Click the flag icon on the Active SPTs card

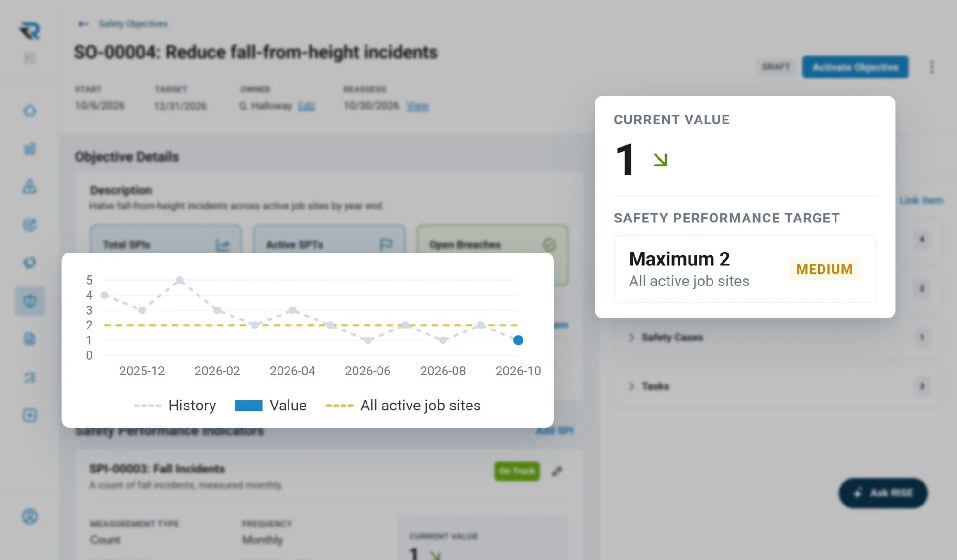[x=386, y=245]
